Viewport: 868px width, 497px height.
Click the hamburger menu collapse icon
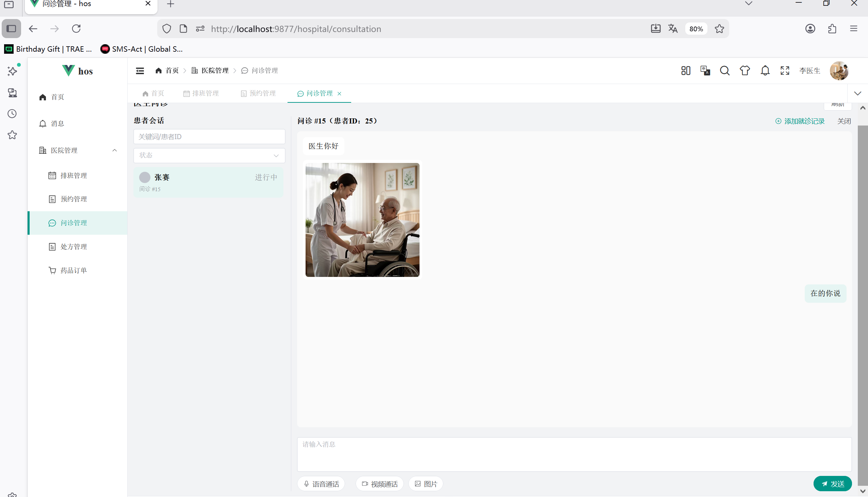pyautogui.click(x=140, y=71)
